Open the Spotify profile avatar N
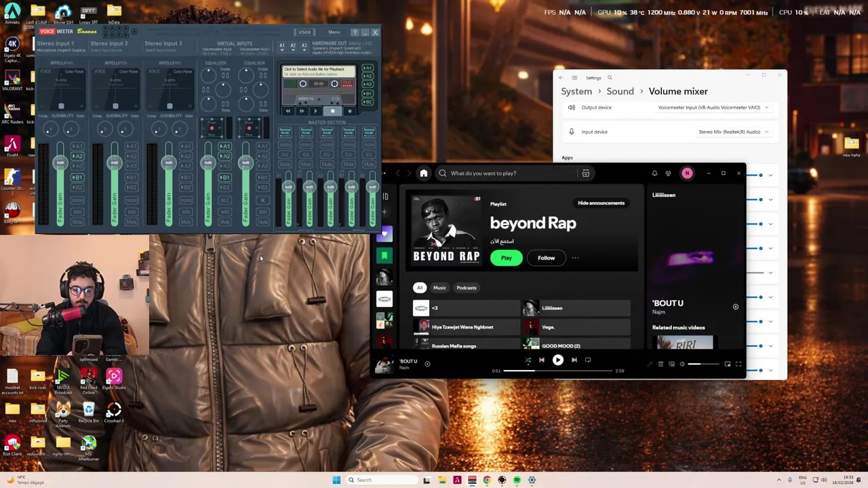This screenshot has width=868, height=488. click(x=687, y=174)
